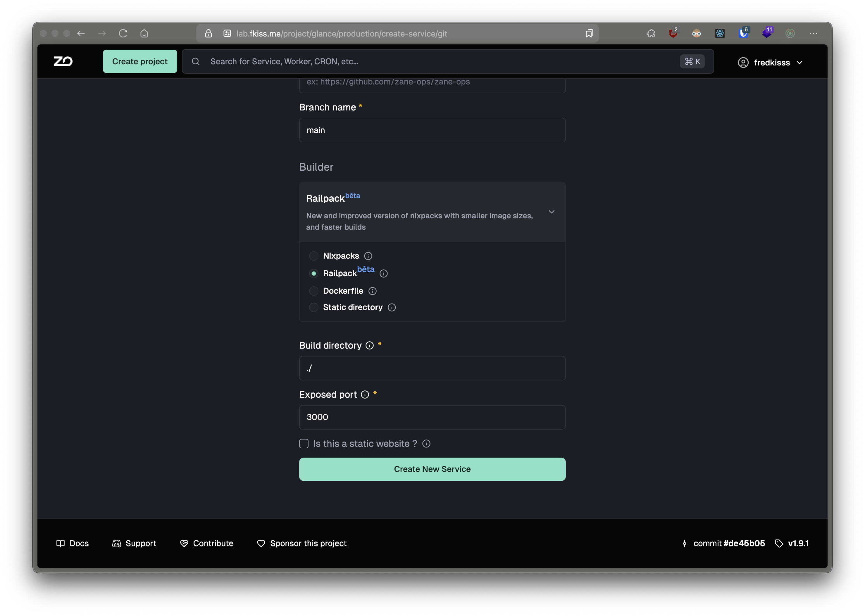Open commit #de45b05 link
This screenshot has width=865, height=616.
(x=744, y=544)
